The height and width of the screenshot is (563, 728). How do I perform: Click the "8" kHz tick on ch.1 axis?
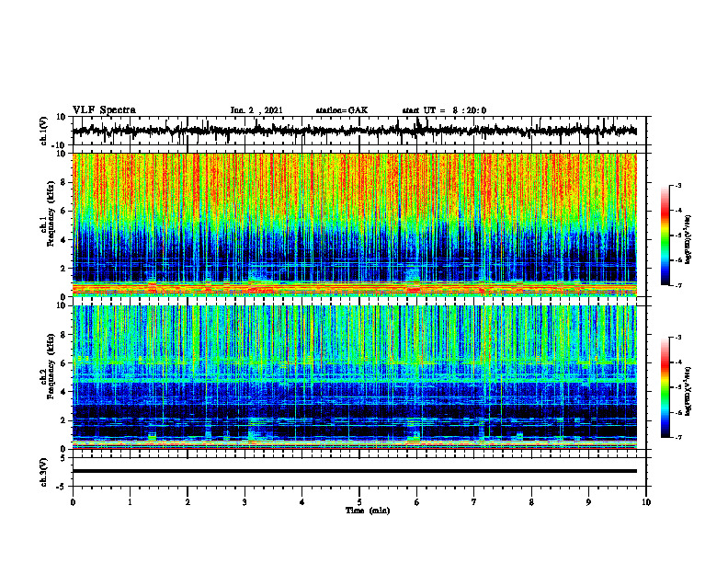pos(63,182)
